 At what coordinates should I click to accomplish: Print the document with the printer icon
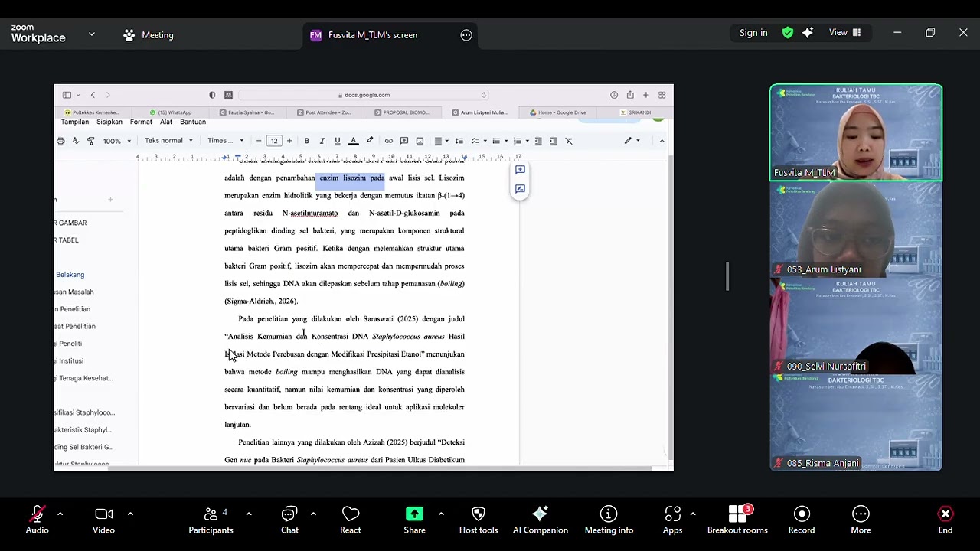click(60, 141)
